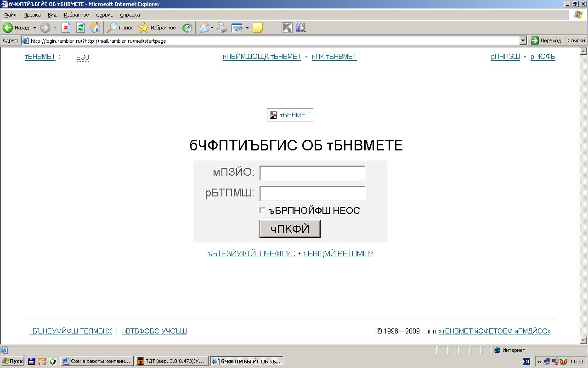Click the dashed EЭJ link

83,57
